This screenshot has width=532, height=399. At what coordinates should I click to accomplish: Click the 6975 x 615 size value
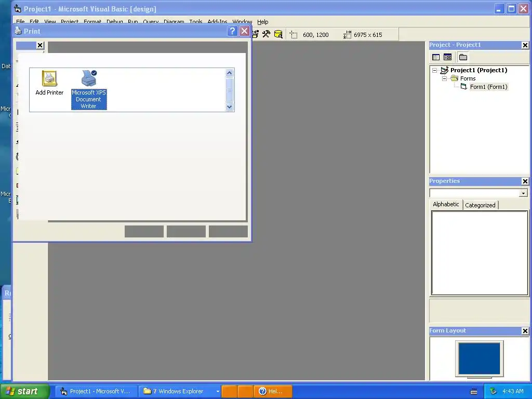(x=368, y=35)
